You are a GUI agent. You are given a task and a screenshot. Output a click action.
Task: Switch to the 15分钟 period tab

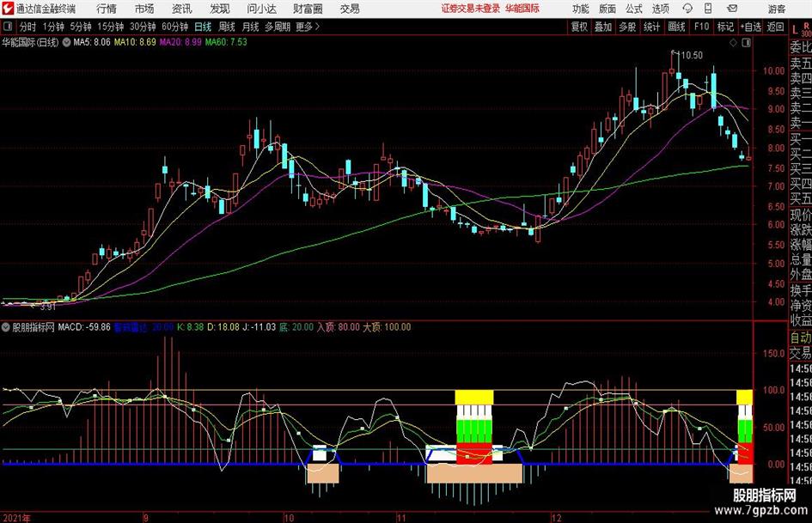[x=111, y=27]
